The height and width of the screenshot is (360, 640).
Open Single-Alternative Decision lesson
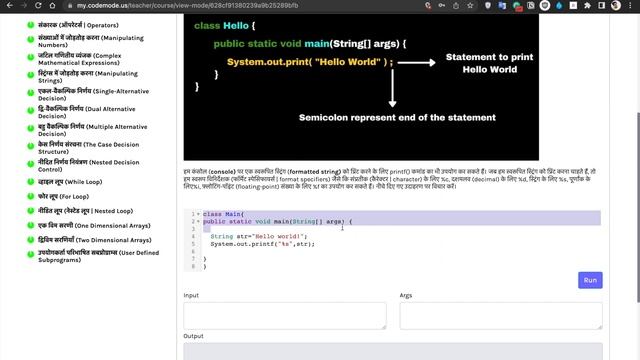(x=93, y=94)
